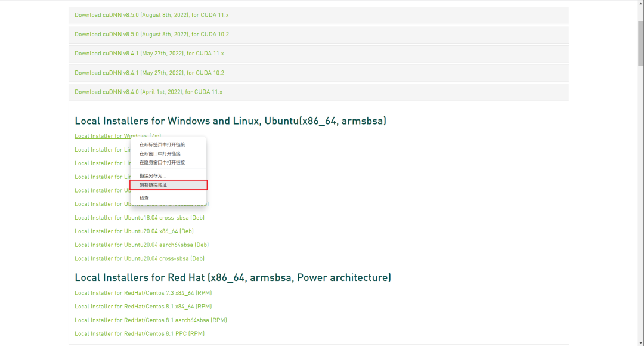Click heading 'Local Installers for Windows and Linux, Ubuntu'
644x346 pixels.
click(230, 121)
